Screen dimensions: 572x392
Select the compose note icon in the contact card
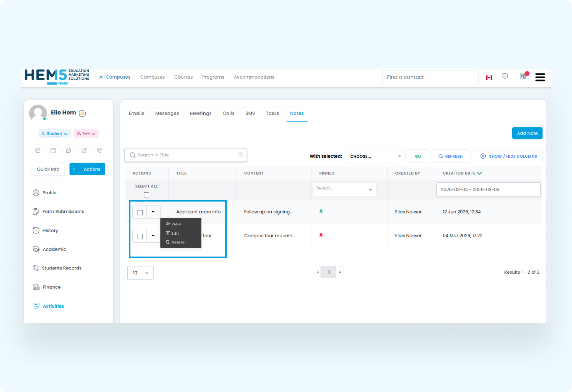click(84, 150)
